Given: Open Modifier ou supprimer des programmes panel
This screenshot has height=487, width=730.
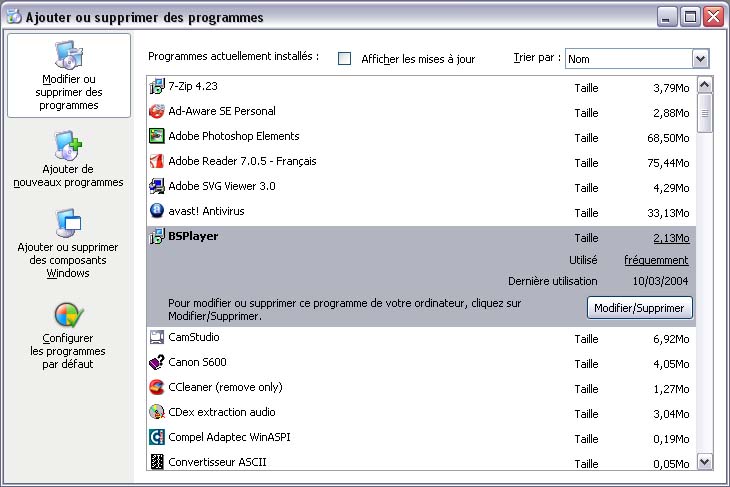Looking at the screenshot, I should [69, 75].
